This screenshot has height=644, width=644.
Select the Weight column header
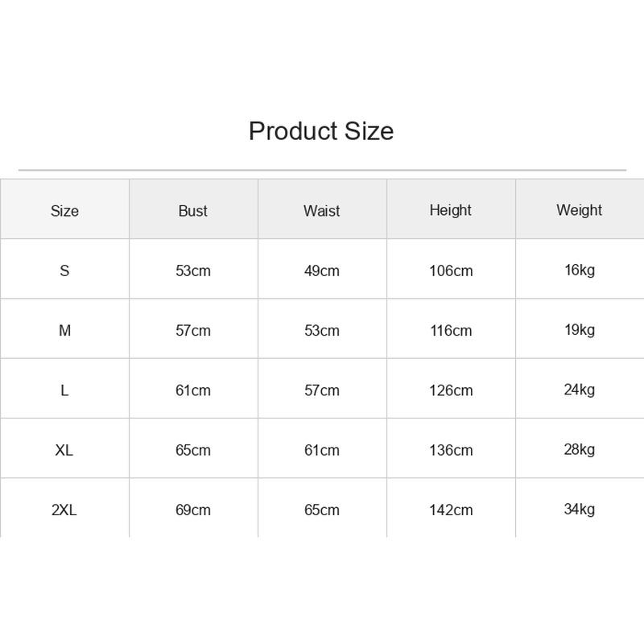[x=579, y=210]
